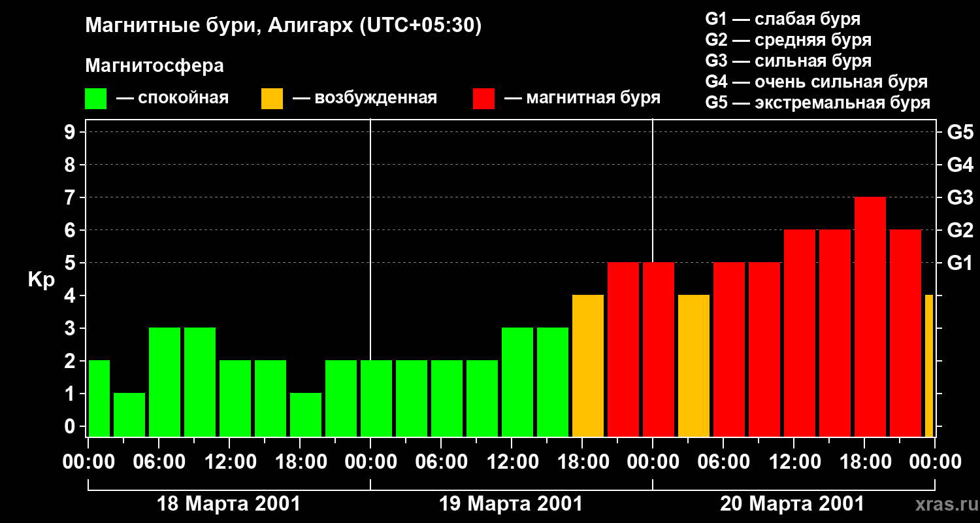
Task: Click the line 'G2 — средняя буря'
Action: point(788,40)
